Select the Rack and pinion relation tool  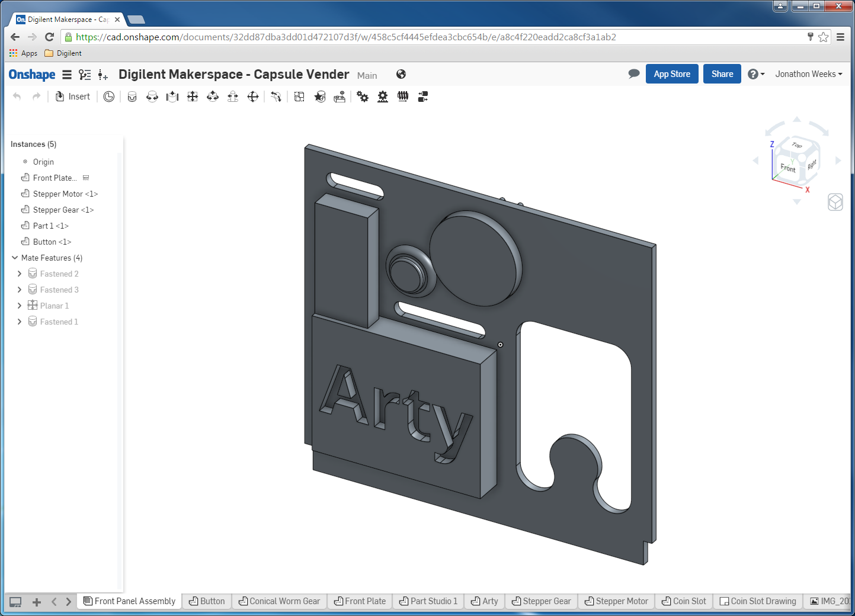pos(383,97)
